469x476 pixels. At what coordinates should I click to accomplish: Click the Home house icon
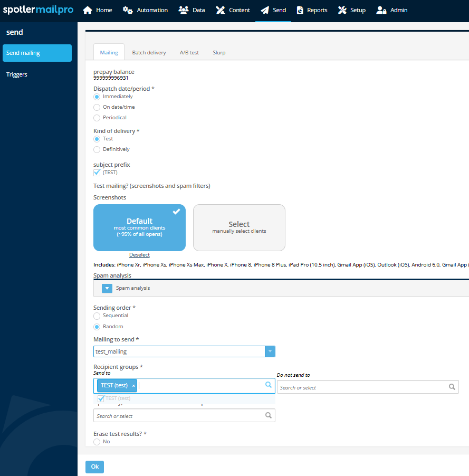[88, 11]
